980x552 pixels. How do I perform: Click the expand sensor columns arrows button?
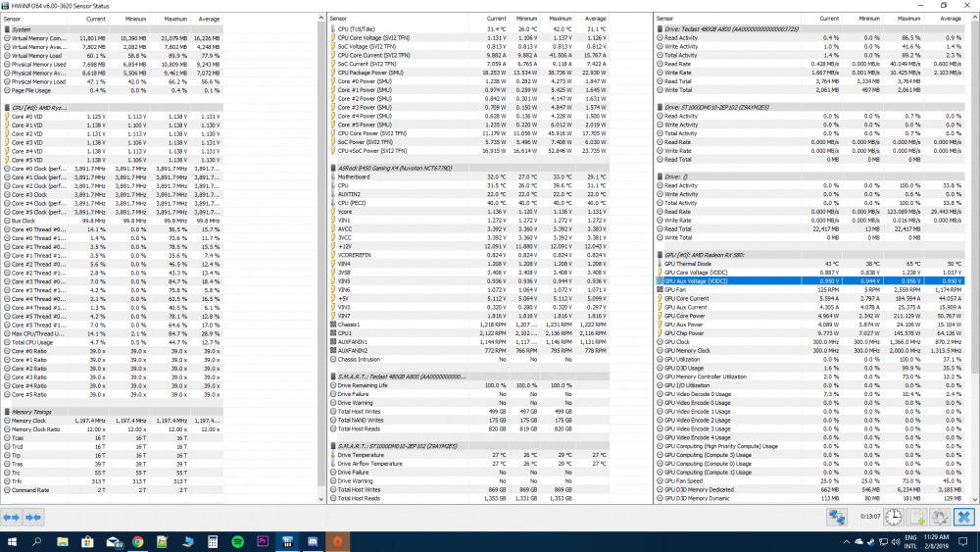[x=11, y=517]
